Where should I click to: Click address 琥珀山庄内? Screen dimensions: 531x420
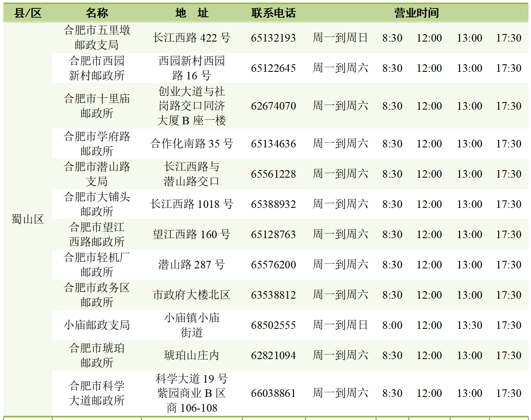point(192,355)
